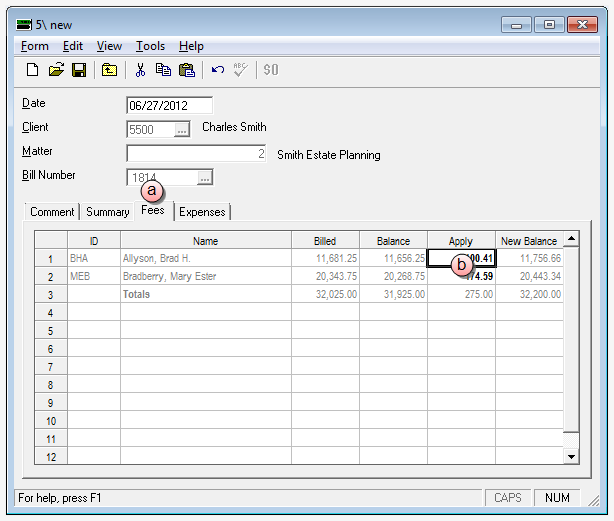This screenshot has width=614, height=521.
Task: Click New Balance value 20,443.34
Action: coord(529,276)
